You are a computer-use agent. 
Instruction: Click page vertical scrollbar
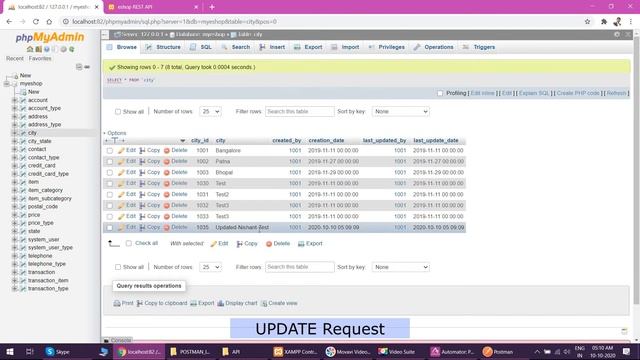[x=636, y=171]
